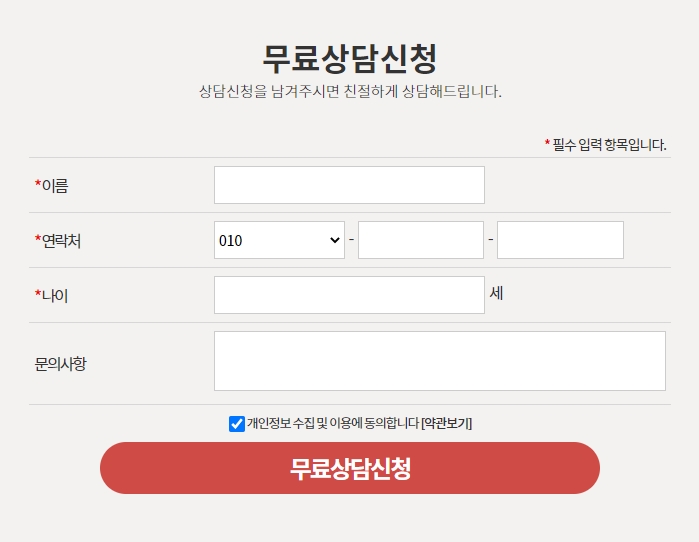Focus the middle phone number field
This screenshot has width=699, height=542.
[420, 240]
